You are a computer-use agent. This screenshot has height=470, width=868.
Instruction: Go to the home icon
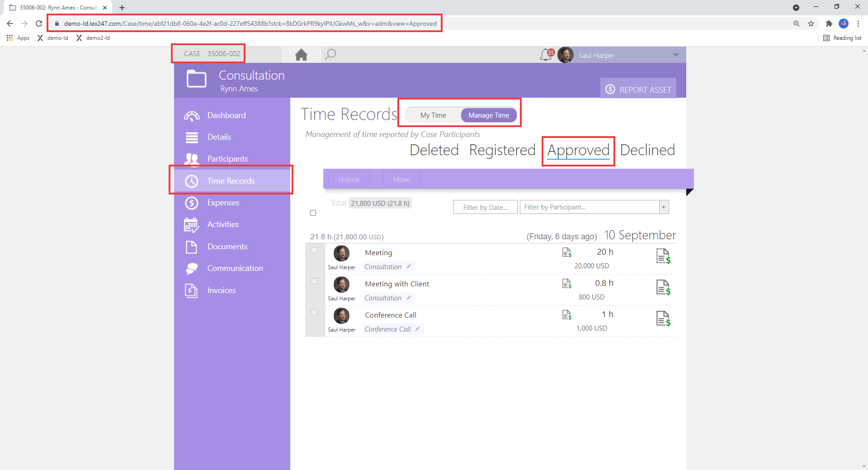[x=301, y=55]
